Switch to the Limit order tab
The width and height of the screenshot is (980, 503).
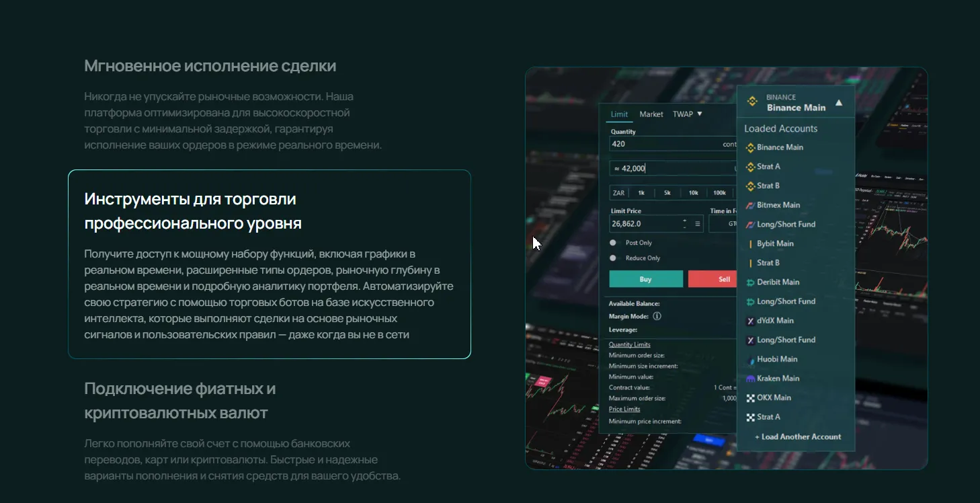click(619, 114)
